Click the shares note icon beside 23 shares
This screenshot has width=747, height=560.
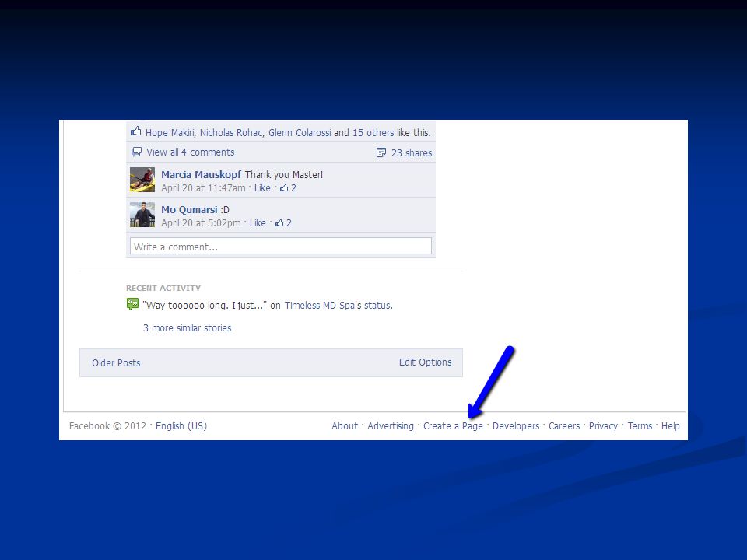381,152
